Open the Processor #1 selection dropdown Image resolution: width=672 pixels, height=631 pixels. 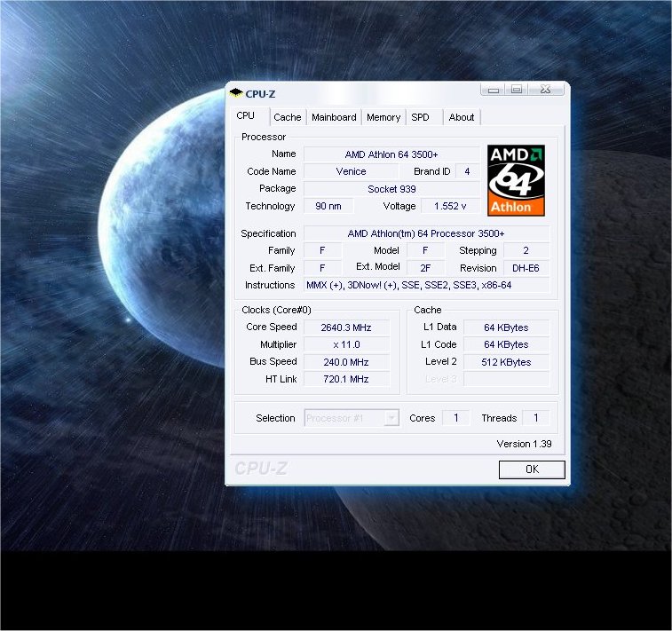click(352, 418)
